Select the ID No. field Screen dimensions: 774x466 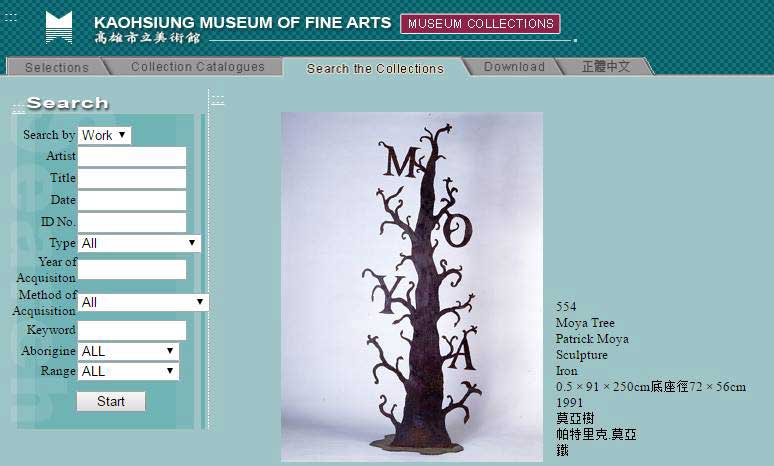click(x=132, y=222)
